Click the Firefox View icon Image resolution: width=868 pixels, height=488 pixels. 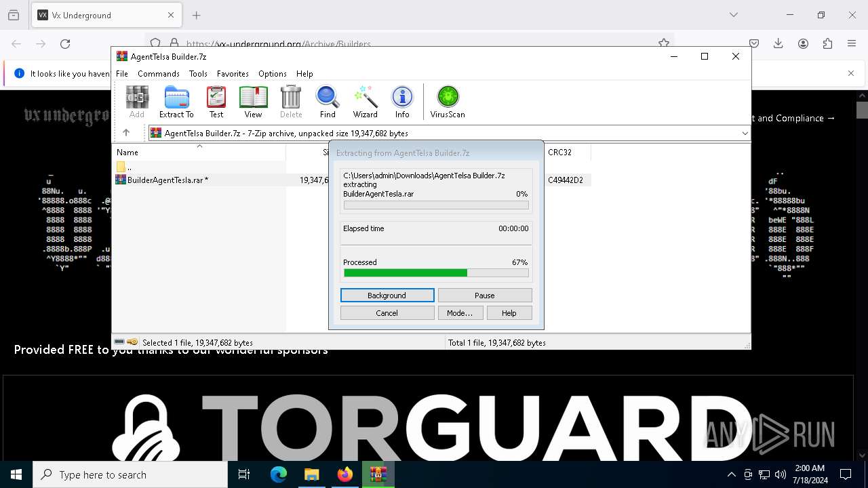click(14, 15)
